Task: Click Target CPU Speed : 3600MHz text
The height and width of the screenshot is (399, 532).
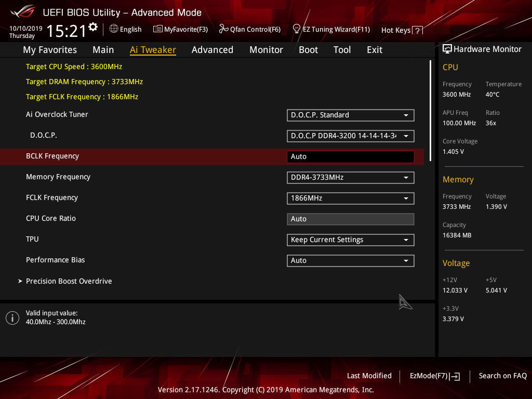Action: 74,66
